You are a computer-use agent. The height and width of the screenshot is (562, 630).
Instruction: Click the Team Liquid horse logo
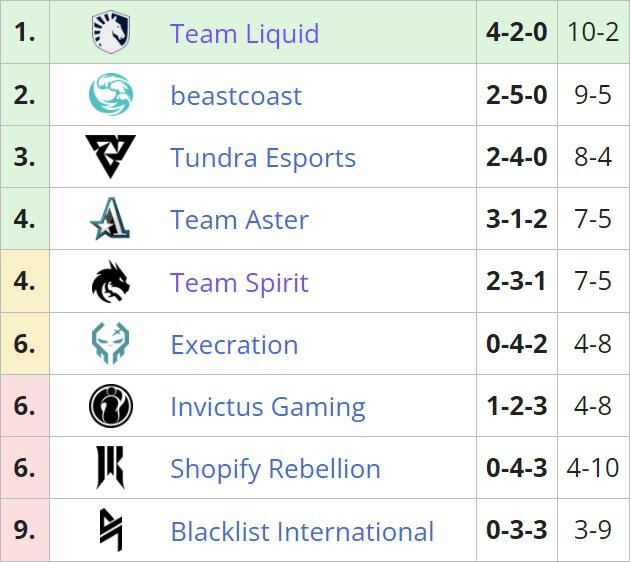point(110,33)
